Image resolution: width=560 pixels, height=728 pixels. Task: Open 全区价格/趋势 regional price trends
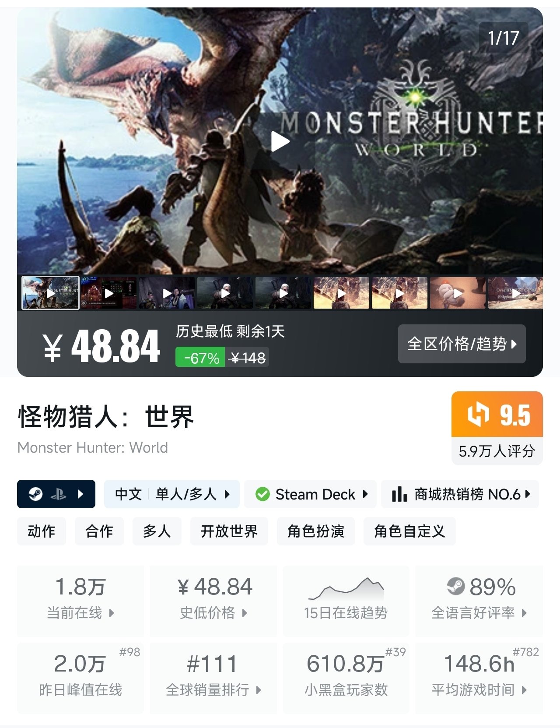[462, 344]
